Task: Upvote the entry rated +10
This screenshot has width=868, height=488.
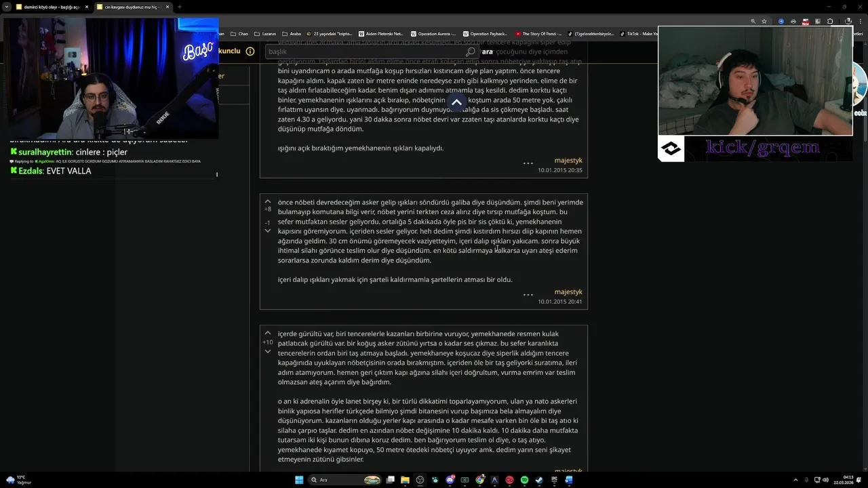Action: [x=268, y=333]
